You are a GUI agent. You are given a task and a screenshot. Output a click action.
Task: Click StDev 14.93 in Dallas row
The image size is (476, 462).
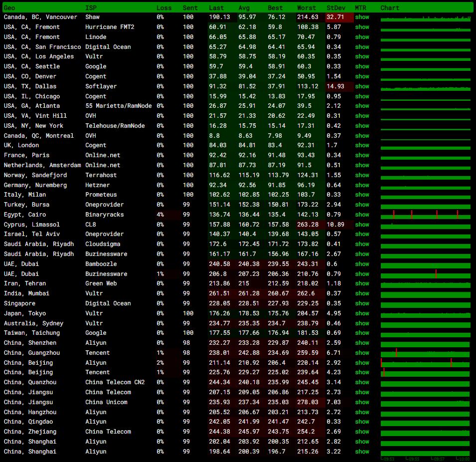point(335,86)
